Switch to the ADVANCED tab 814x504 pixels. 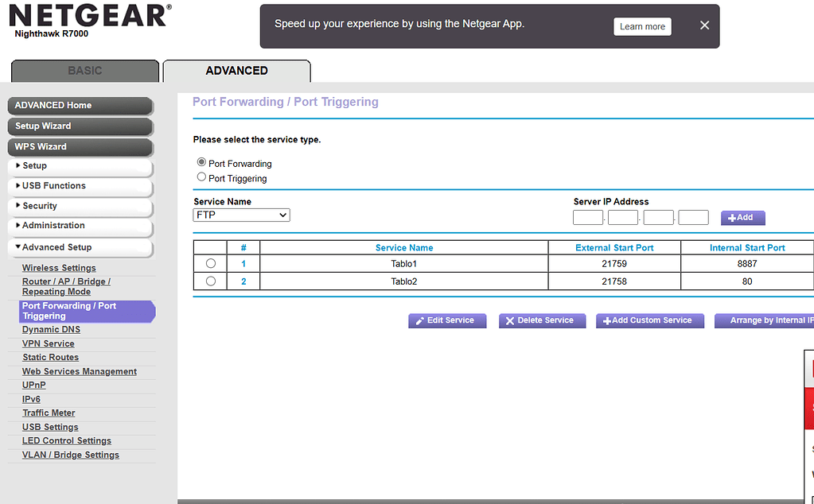coord(237,71)
